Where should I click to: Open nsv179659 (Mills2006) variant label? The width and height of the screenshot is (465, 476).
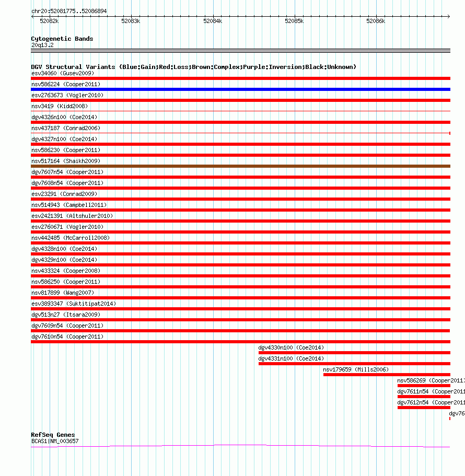[x=356, y=369]
